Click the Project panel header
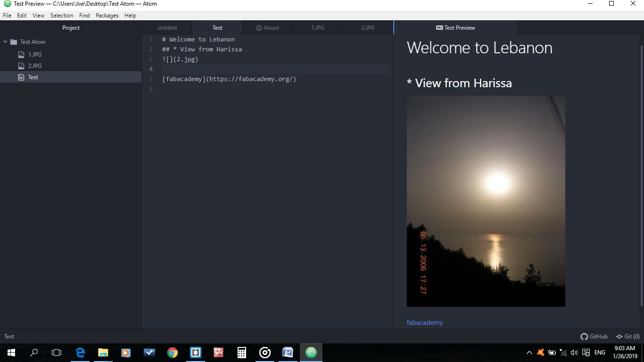Viewport: 644px width, 362px height. (71, 28)
